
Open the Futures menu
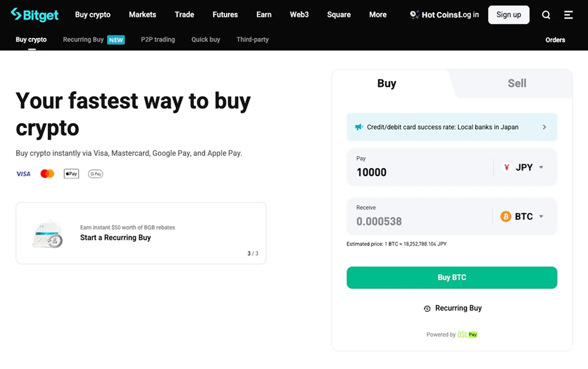coord(225,15)
